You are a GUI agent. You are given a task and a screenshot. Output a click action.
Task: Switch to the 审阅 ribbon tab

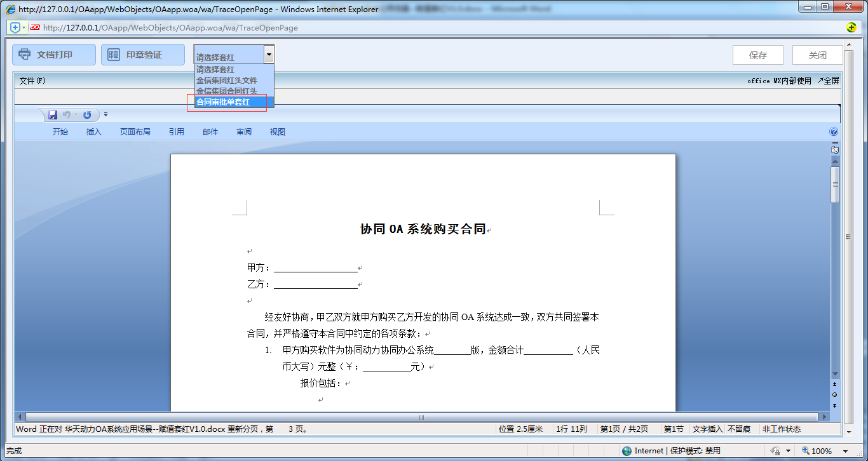coord(243,131)
